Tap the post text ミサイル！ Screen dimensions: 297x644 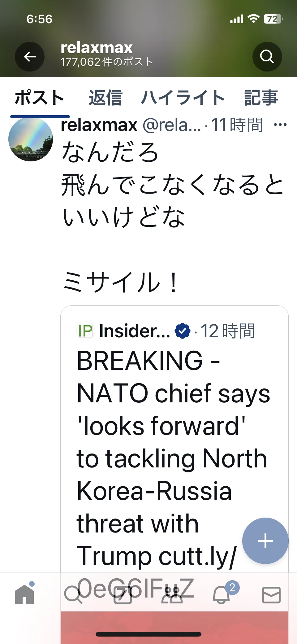click(120, 282)
